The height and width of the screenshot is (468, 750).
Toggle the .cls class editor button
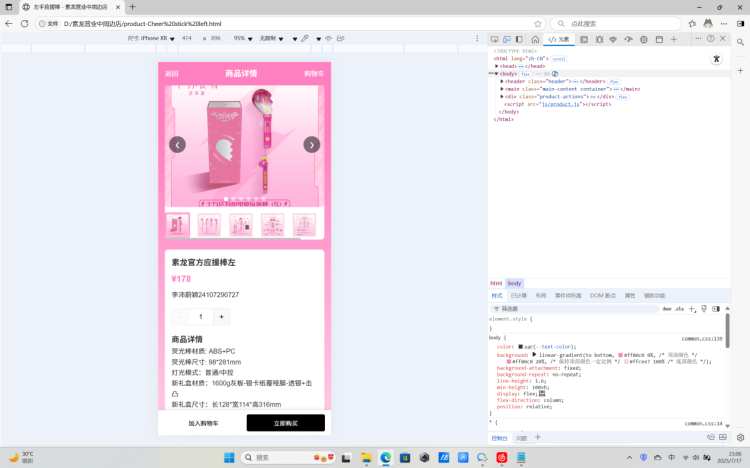pos(679,309)
